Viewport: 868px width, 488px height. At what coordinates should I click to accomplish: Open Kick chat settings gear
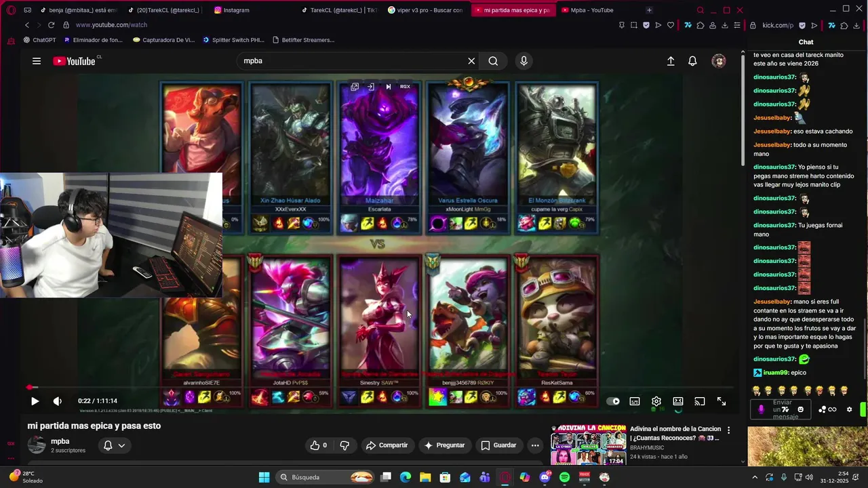click(849, 409)
